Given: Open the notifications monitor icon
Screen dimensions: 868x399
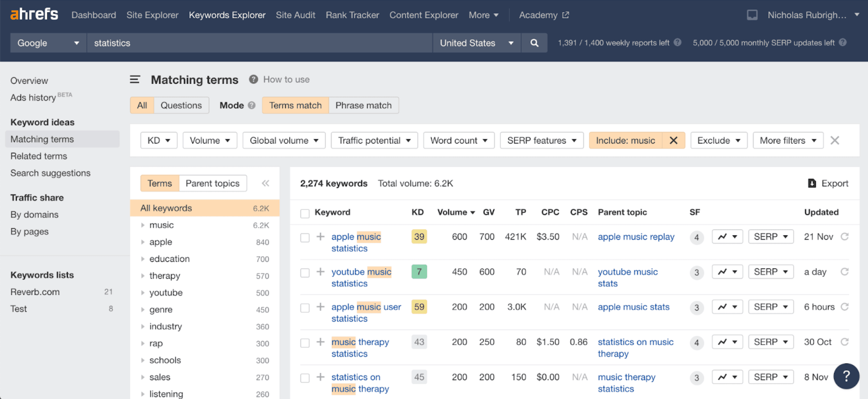Looking at the screenshot, I should (x=752, y=15).
